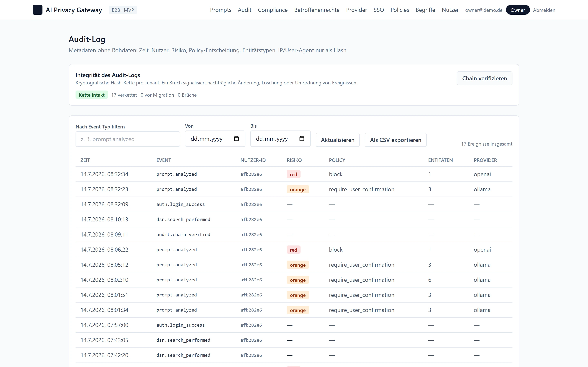Navigate to the Provider section
Image resolution: width=588 pixels, height=367 pixels.
click(356, 10)
